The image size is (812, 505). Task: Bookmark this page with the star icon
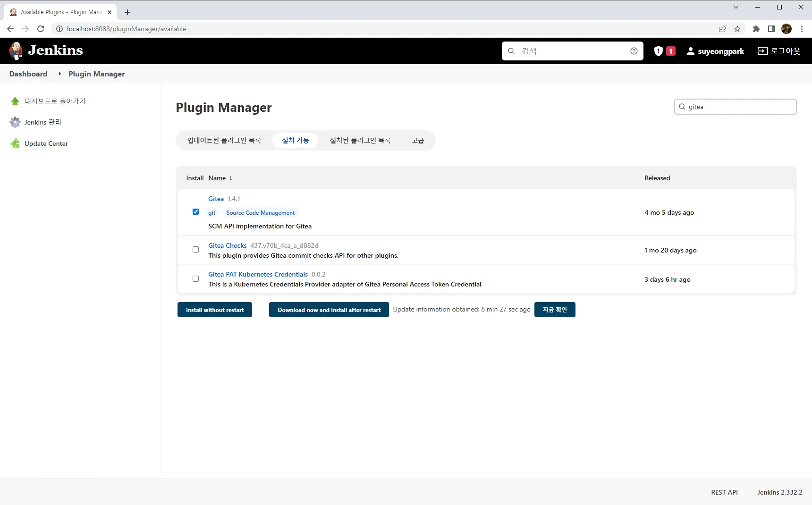(x=737, y=29)
